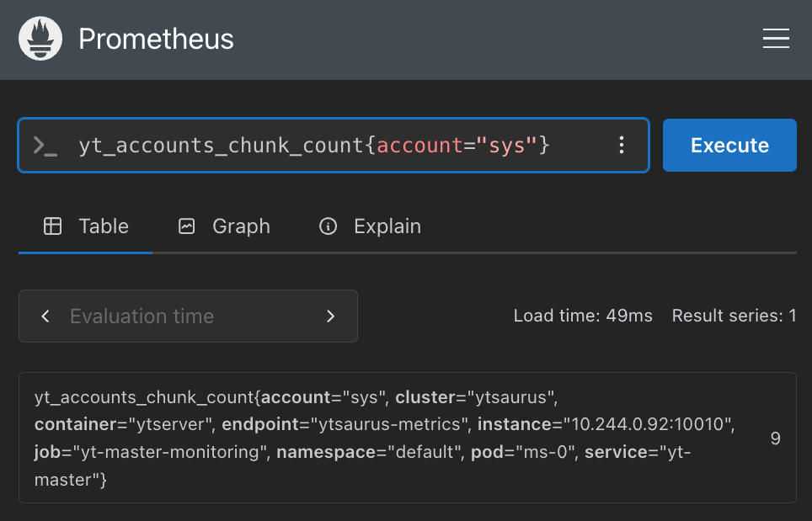Click the info icon on the Explain tab
The width and height of the screenshot is (812, 521).
pos(328,226)
